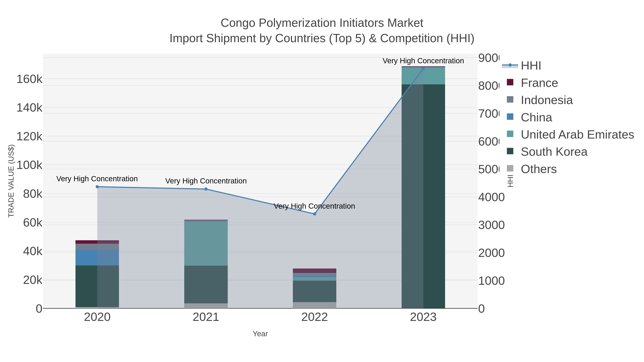Click the China blue swatch in legend
This screenshot has width=644, height=362.
510,117
